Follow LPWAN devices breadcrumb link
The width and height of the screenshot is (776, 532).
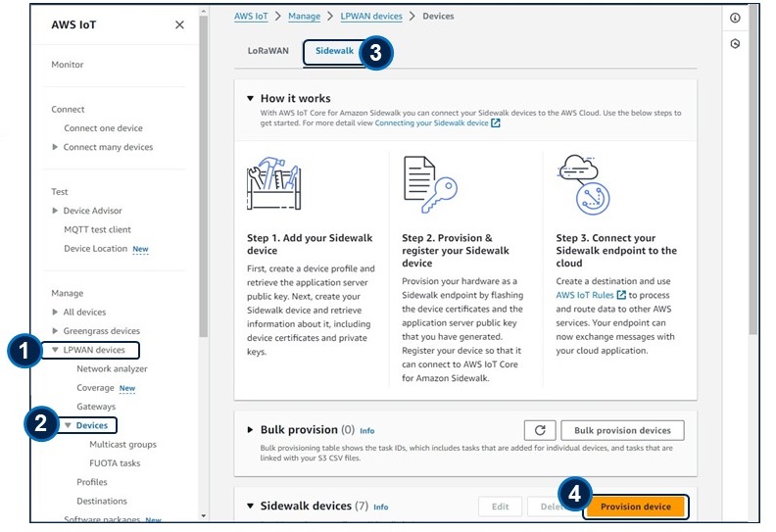click(x=371, y=17)
